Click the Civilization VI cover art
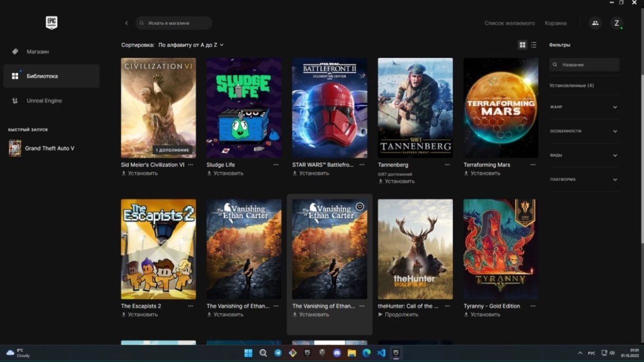 (x=158, y=108)
